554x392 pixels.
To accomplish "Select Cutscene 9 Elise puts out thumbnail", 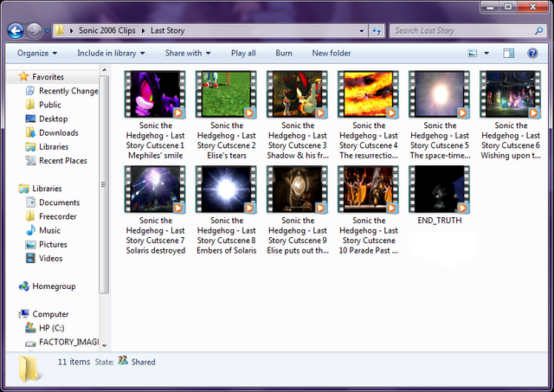I will coord(297,190).
